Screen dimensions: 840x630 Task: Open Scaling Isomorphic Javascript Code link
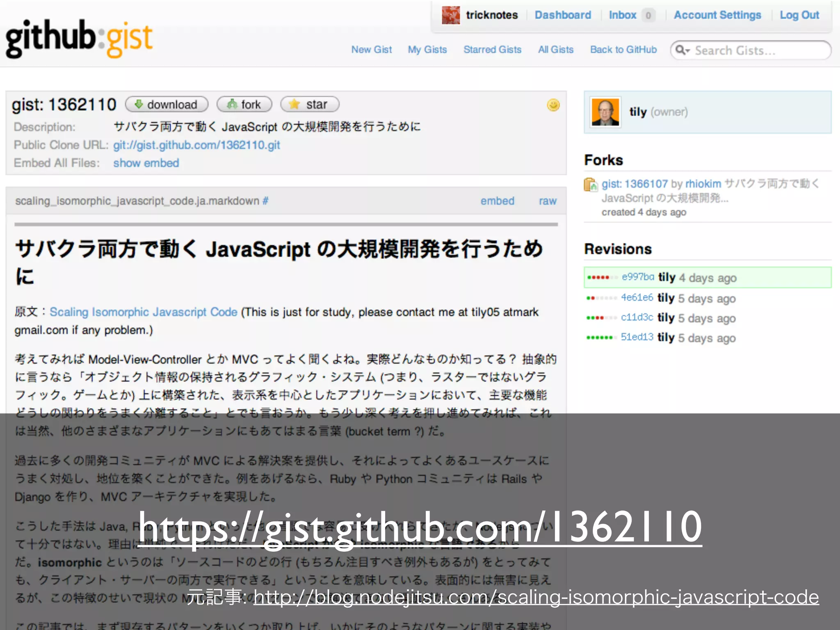click(x=144, y=312)
